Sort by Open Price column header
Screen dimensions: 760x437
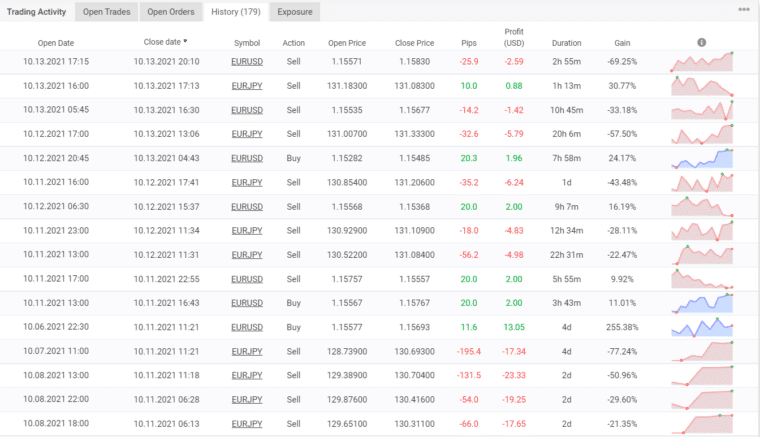click(347, 43)
